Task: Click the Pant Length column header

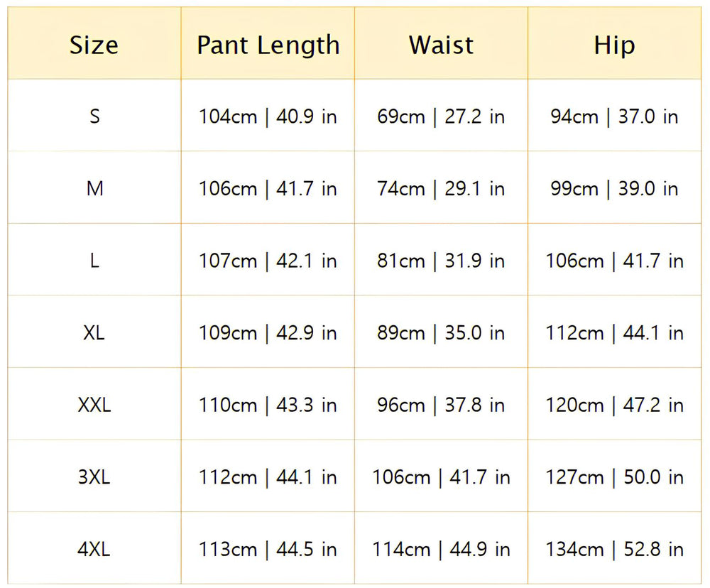Action: 268,45
